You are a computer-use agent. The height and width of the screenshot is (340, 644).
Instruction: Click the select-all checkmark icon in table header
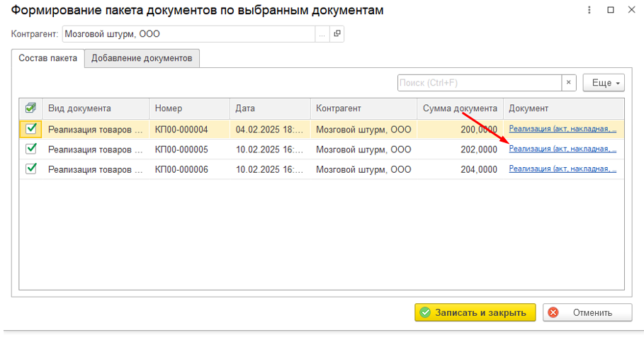(x=30, y=108)
